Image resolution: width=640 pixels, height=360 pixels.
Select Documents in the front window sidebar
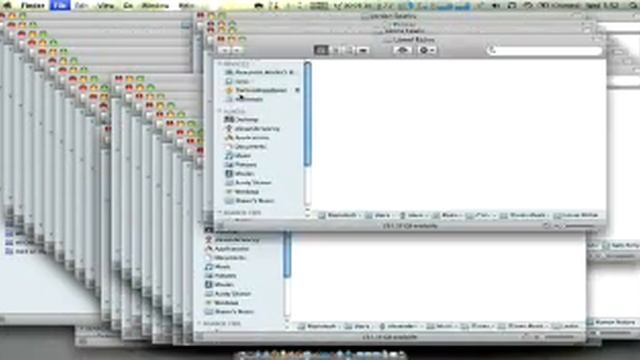pos(246,147)
